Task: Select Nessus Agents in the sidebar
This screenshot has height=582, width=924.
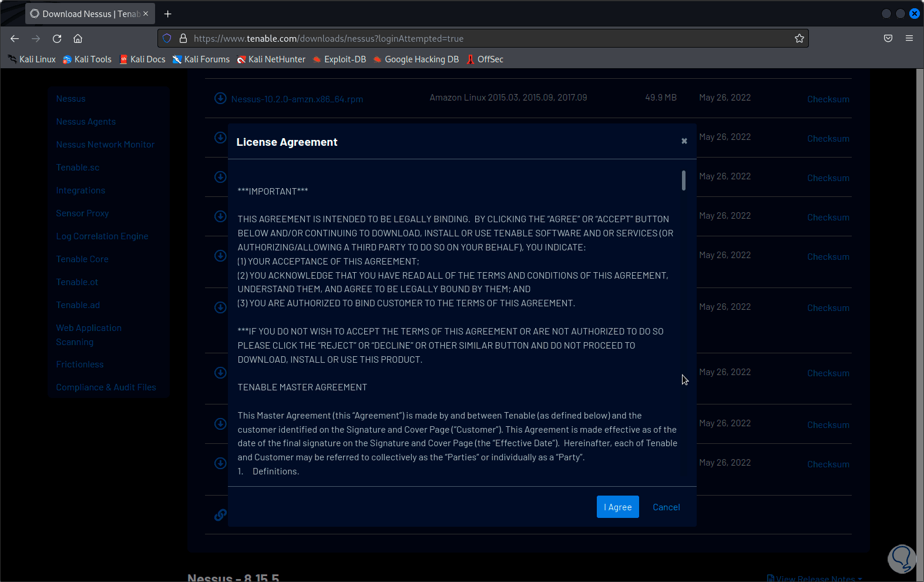Action: [86, 122]
